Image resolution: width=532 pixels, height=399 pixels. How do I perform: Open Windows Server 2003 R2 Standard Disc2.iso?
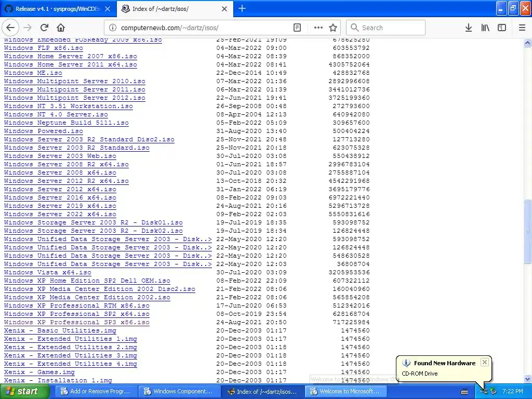pyautogui.click(x=89, y=139)
